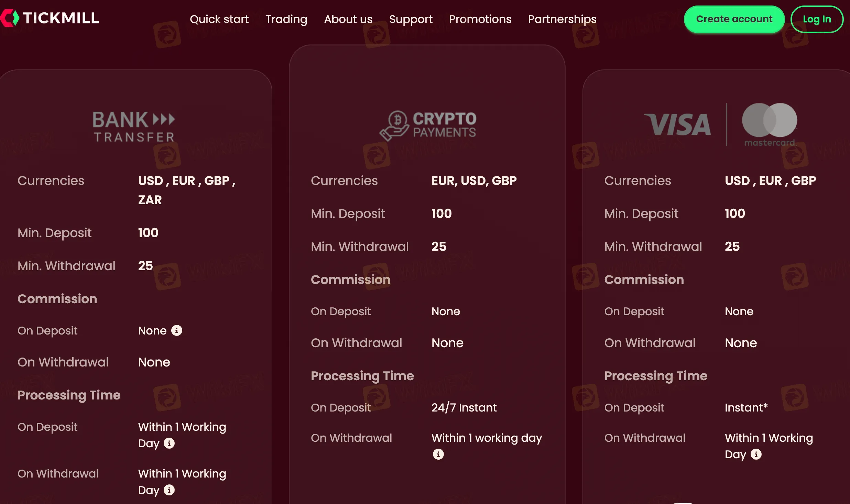Navigate to Partnerships
The image size is (850, 504).
[562, 19]
